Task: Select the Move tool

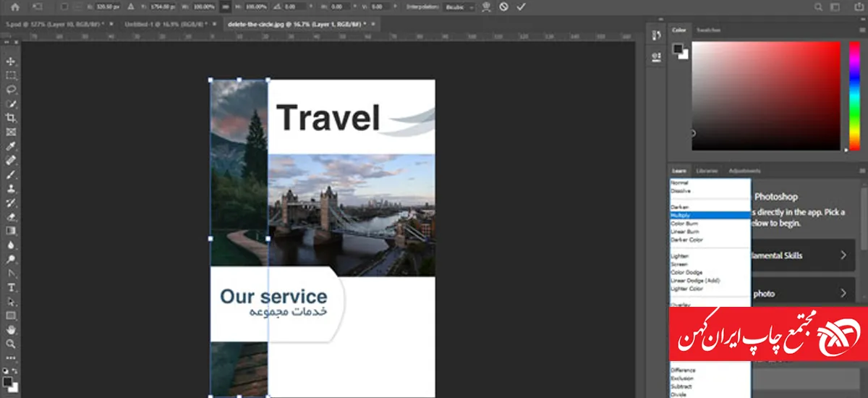Action: (11, 62)
